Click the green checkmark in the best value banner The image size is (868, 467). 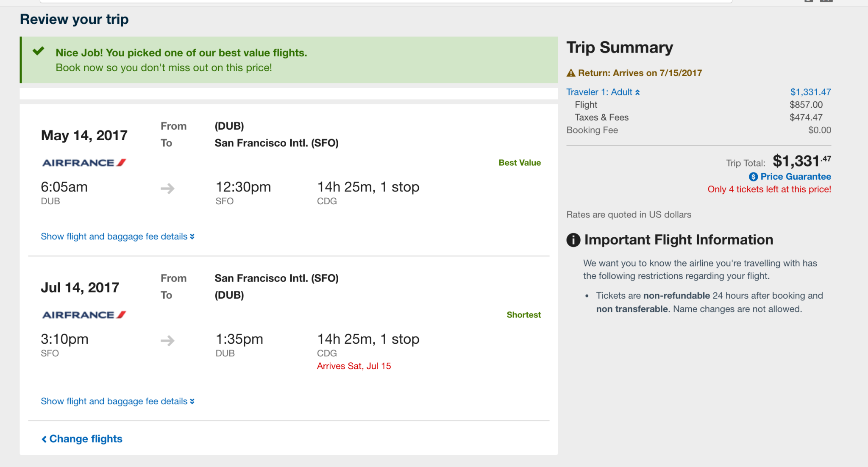coord(39,52)
